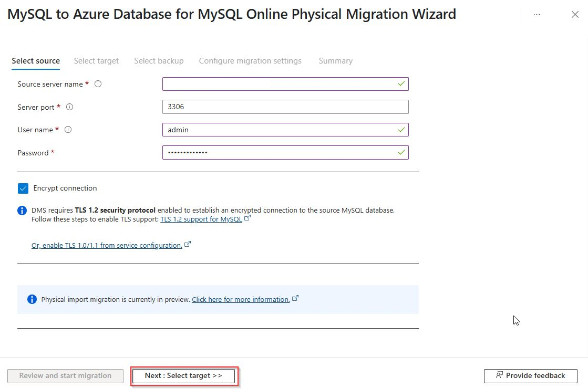Click the Source server name label

[x=50, y=85]
